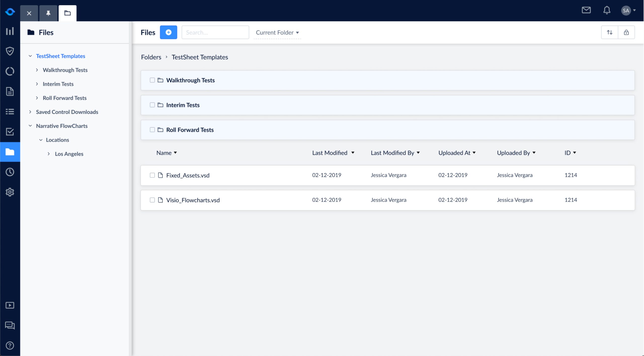The image size is (644, 356).
Task: Open the notifications bell
Action: click(x=607, y=10)
